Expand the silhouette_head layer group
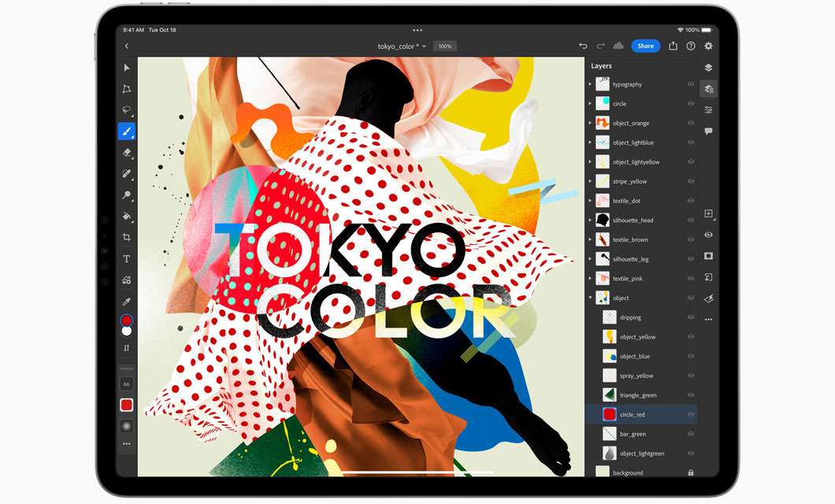 (590, 220)
